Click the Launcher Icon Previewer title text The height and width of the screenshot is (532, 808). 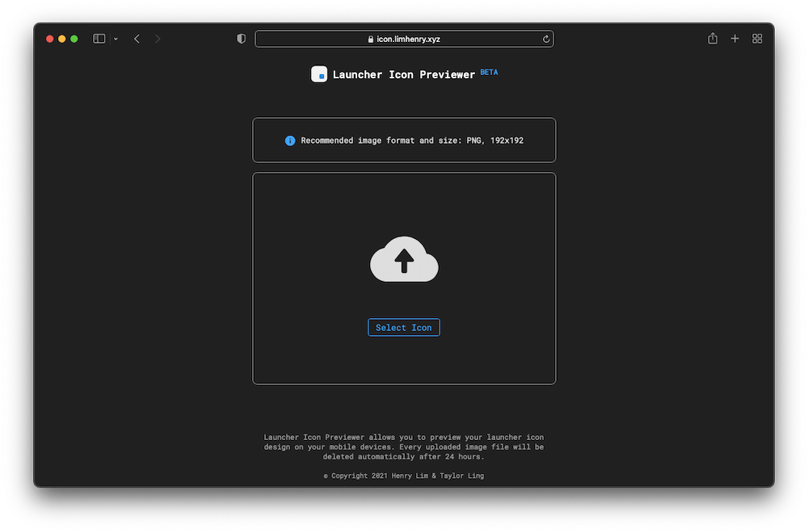(403, 75)
